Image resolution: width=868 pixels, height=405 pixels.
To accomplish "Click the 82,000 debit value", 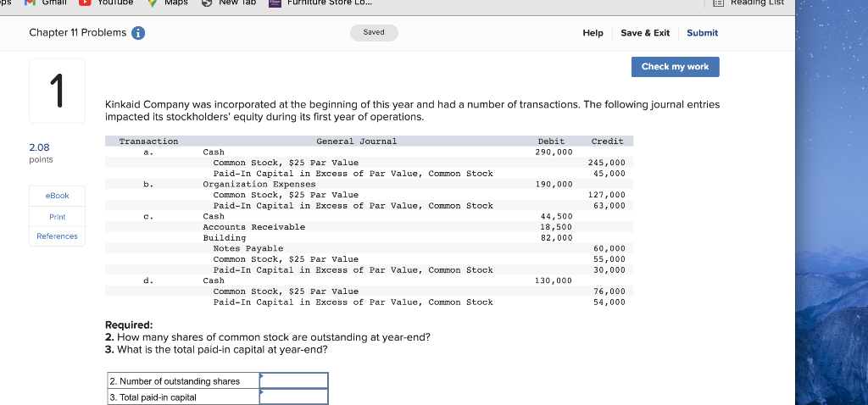I will (556, 237).
